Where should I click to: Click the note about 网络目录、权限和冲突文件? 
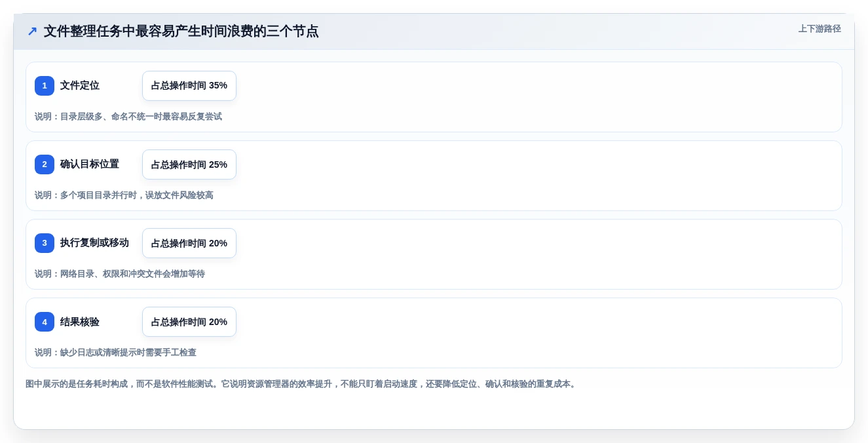(x=120, y=274)
